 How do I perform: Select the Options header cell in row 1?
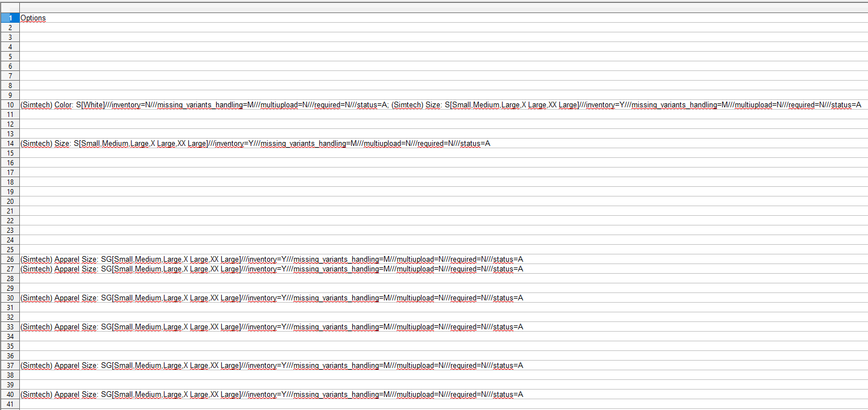33,18
